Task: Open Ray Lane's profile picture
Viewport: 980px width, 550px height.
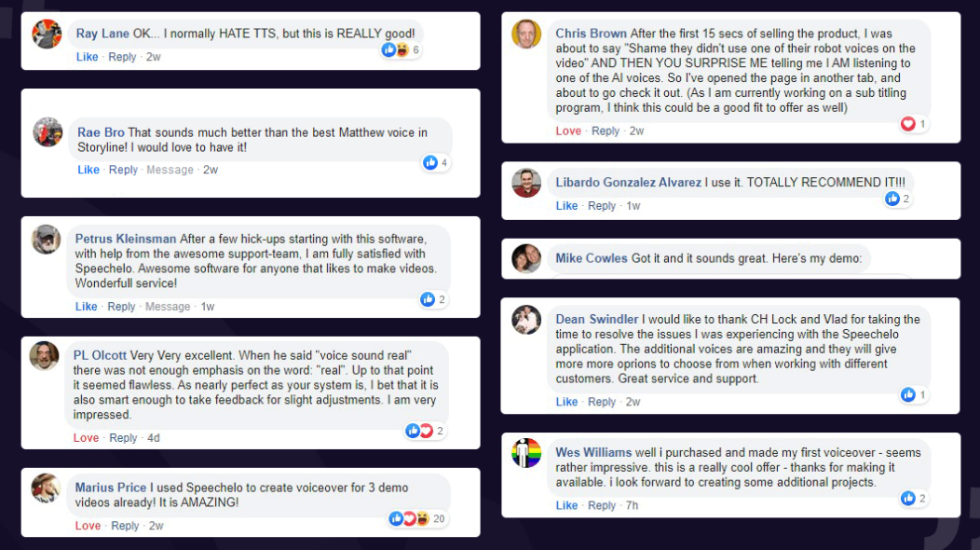Action: (47, 34)
